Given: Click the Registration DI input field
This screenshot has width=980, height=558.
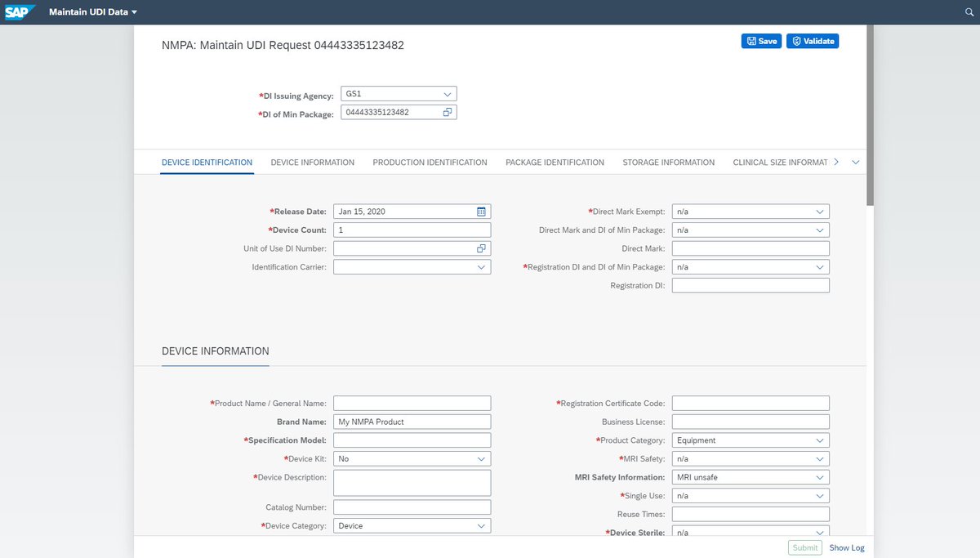Looking at the screenshot, I should click(751, 285).
